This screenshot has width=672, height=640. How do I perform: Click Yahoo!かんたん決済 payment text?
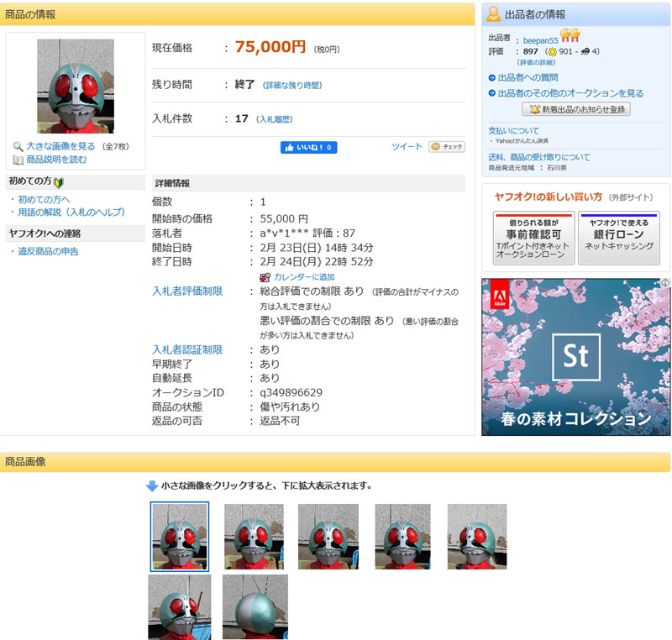pyautogui.click(x=522, y=141)
